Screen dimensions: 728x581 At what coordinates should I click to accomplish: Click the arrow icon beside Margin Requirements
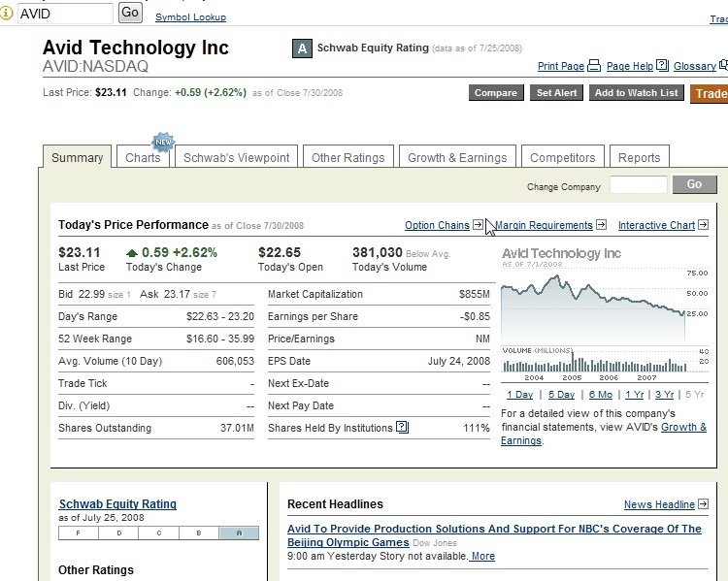[x=601, y=225]
